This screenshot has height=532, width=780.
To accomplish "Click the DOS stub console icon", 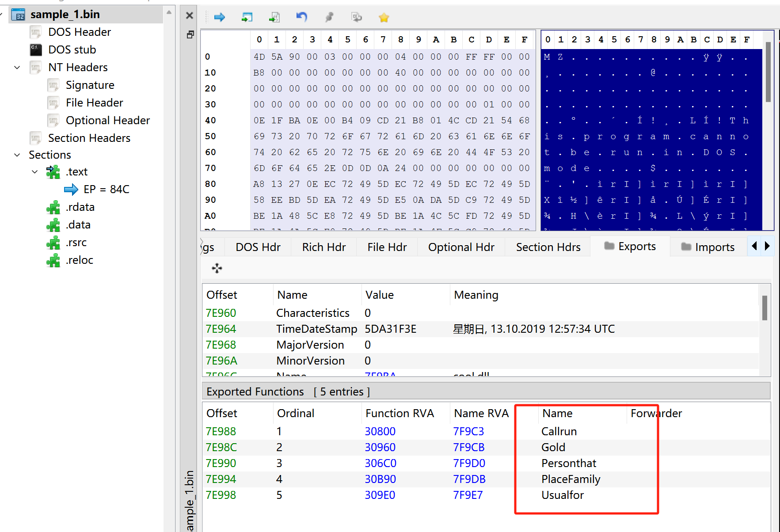I will [36, 49].
